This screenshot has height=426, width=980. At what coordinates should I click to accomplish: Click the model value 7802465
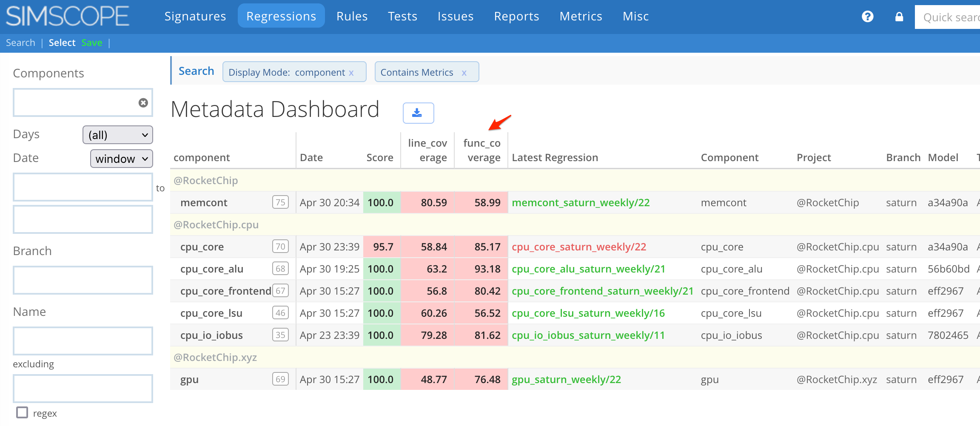point(948,335)
